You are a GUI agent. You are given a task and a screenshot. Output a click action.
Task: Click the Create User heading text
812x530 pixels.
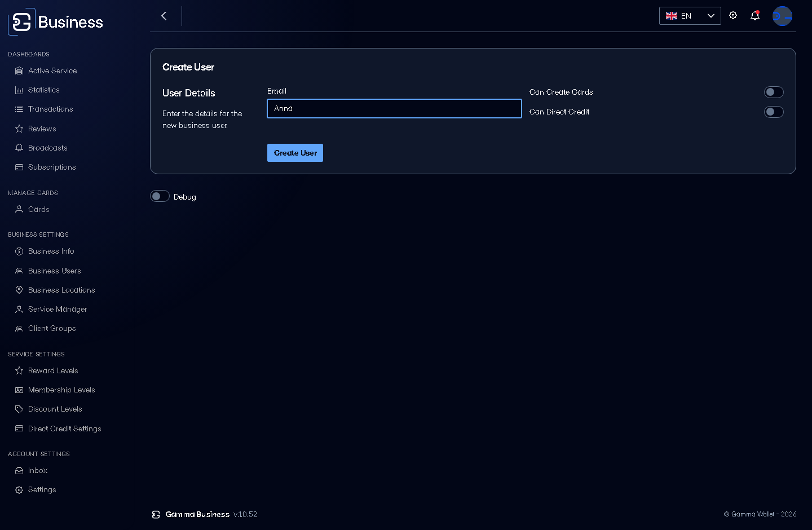188,67
